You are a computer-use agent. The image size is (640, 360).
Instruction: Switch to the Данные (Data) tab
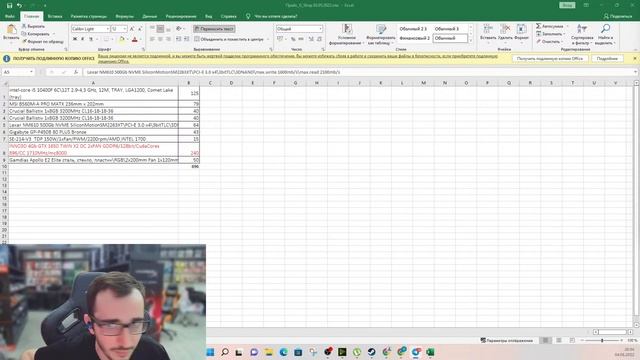pos(149,16)
